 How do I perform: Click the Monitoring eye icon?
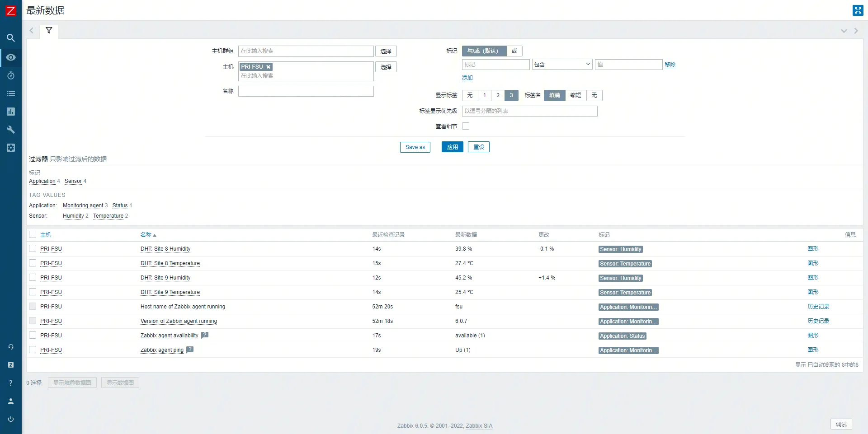(11, 57)
